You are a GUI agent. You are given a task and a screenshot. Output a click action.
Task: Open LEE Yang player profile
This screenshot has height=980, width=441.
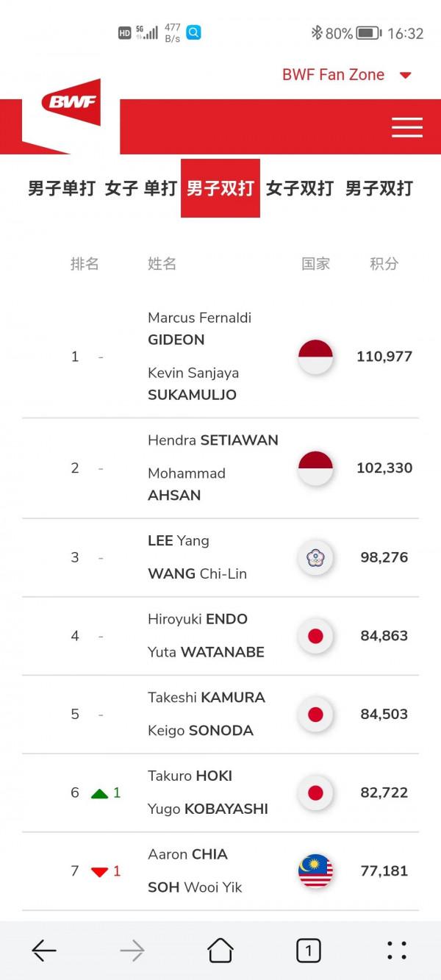pyautogui.click(x=179, y=541)
